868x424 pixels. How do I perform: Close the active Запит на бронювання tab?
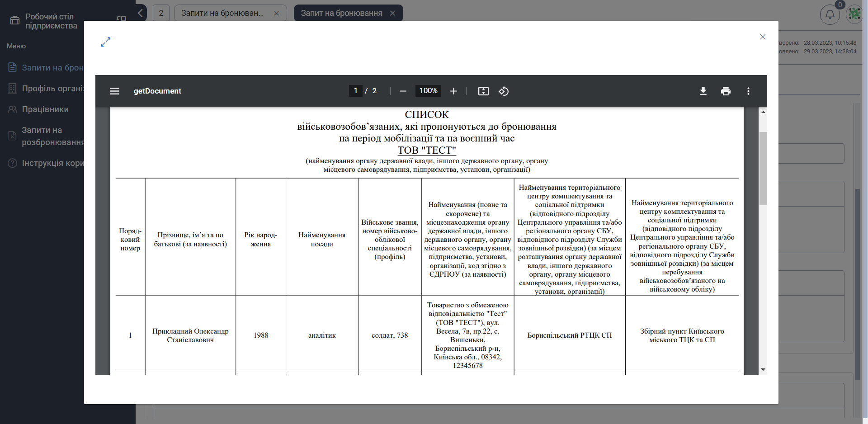pos(392,13)
